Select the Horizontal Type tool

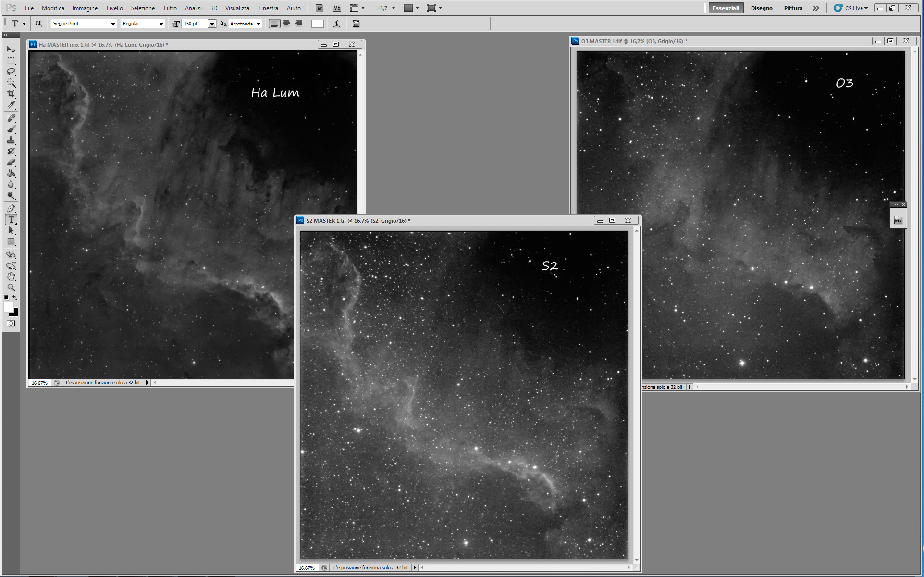[x=11, y=219]
